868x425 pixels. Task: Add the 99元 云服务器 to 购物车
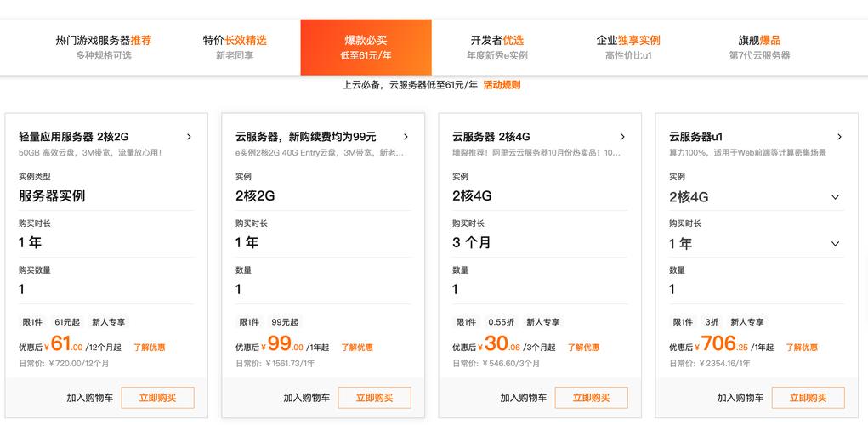click(307, 398)
